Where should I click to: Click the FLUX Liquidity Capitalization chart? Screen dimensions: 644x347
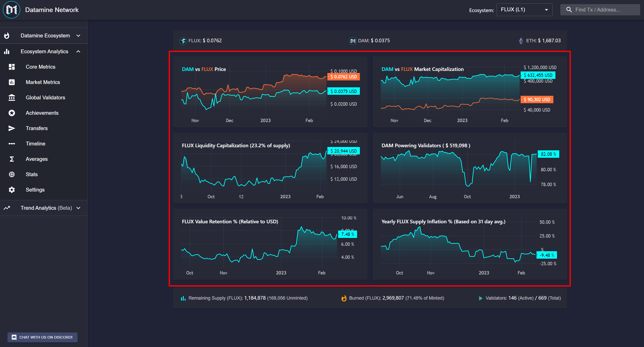coord(270,168)
